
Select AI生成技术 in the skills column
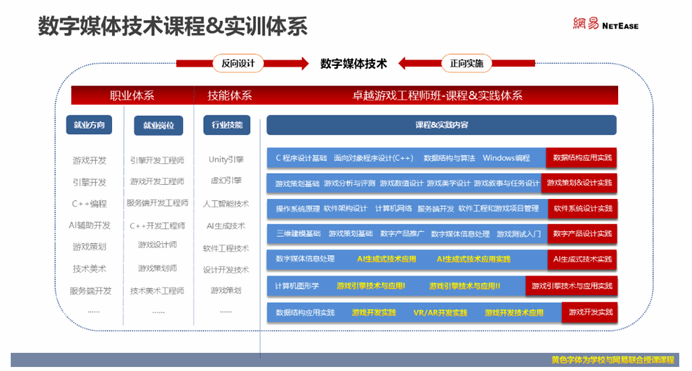(x=226, y=226)
